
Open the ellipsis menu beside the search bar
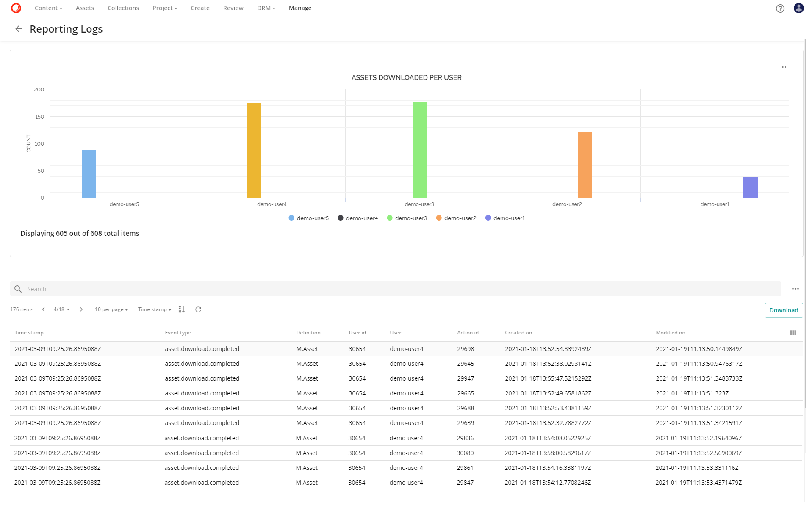click(x=795, y=289)
